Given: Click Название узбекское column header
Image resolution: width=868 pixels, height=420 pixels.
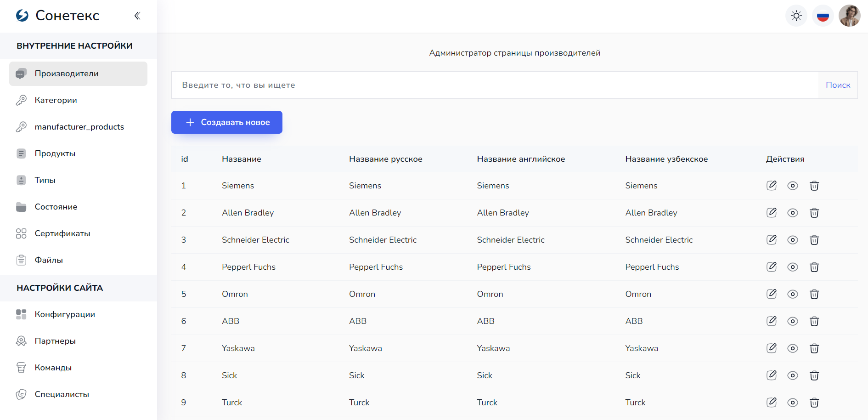Looking at the screenshot, I should click(x=666, y=159).
